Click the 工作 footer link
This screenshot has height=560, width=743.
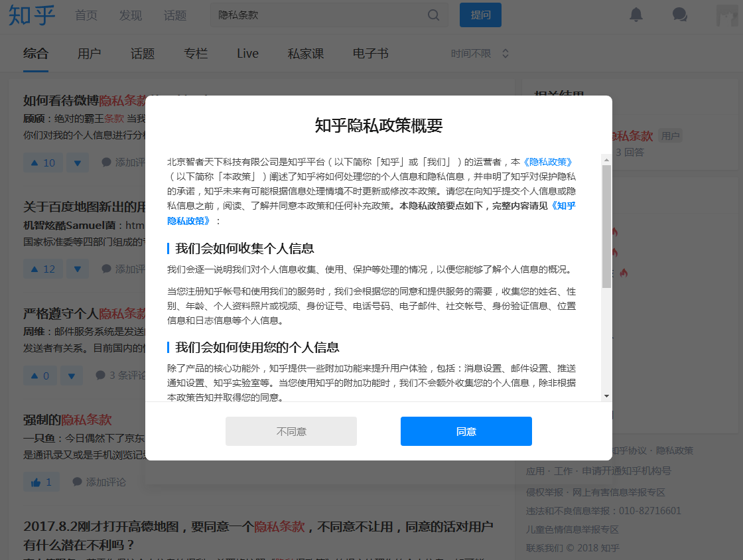pyautogui.click(x=563, y=471)
